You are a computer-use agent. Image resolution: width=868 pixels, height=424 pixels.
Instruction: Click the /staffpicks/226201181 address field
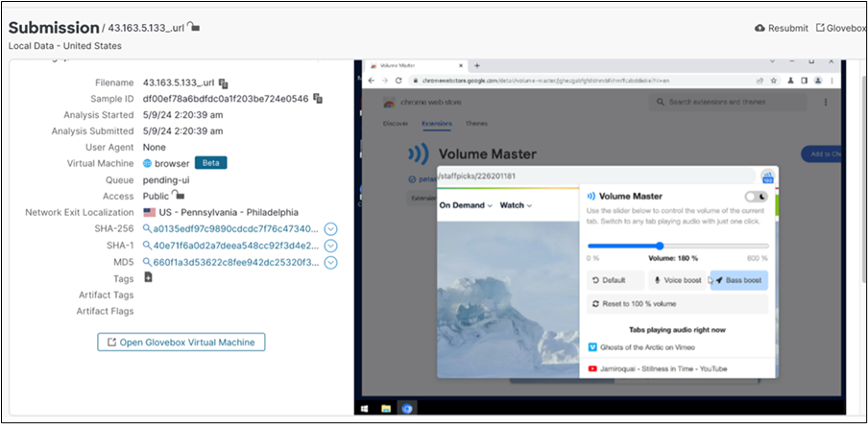tap(595, 177)
